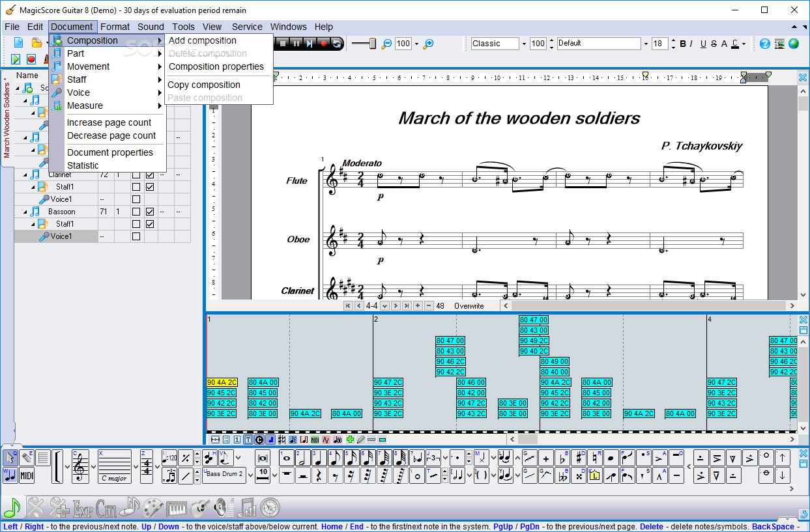Toggle the unchecked box of Bassoon's Staff1
This screenshot has width=810, height=532.
(x=136, y=224)
